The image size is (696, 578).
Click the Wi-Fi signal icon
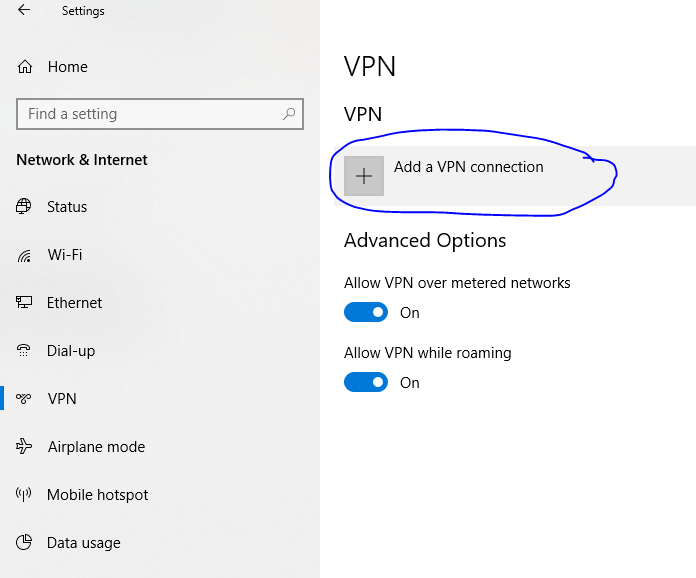click(x=24, y=255)
